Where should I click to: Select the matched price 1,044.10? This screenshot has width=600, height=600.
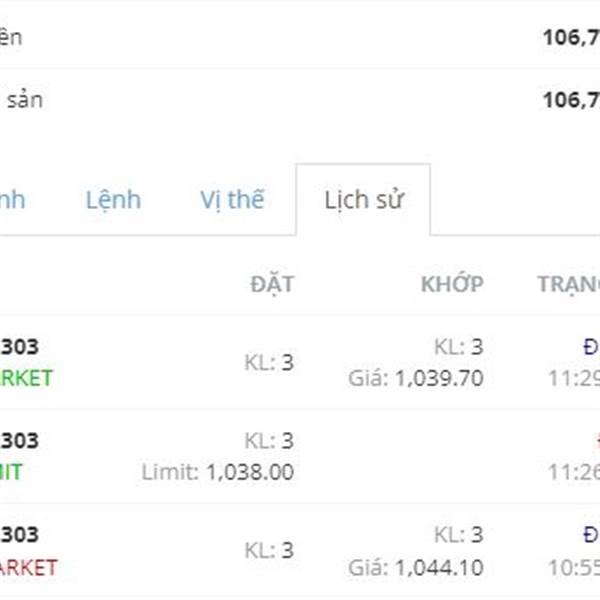click(439, 568)
